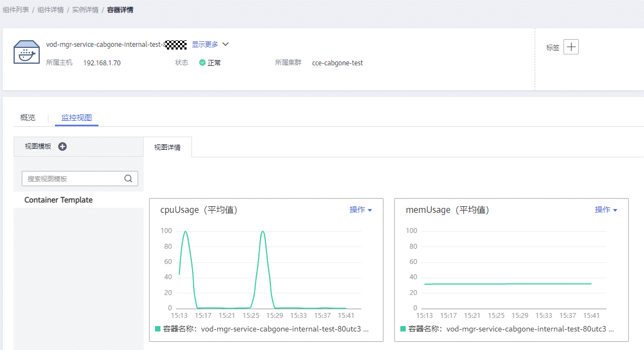Click the memUsage chart line
This screenshot has height=350, width=644.
point(506,284)
